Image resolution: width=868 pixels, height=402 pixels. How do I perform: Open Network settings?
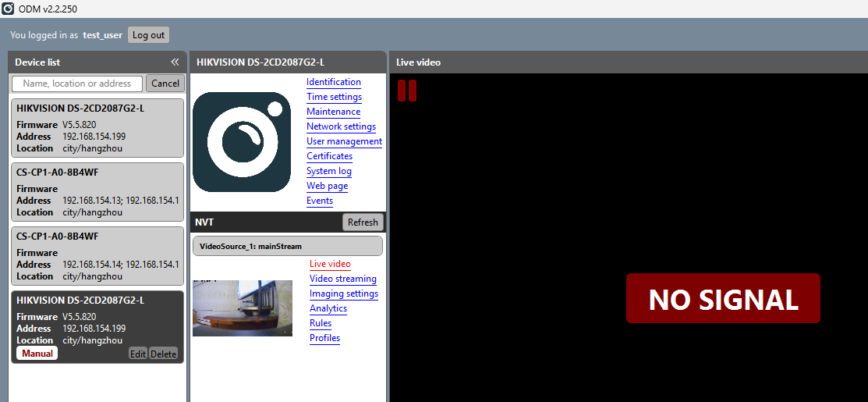click(x=341, y=126)
